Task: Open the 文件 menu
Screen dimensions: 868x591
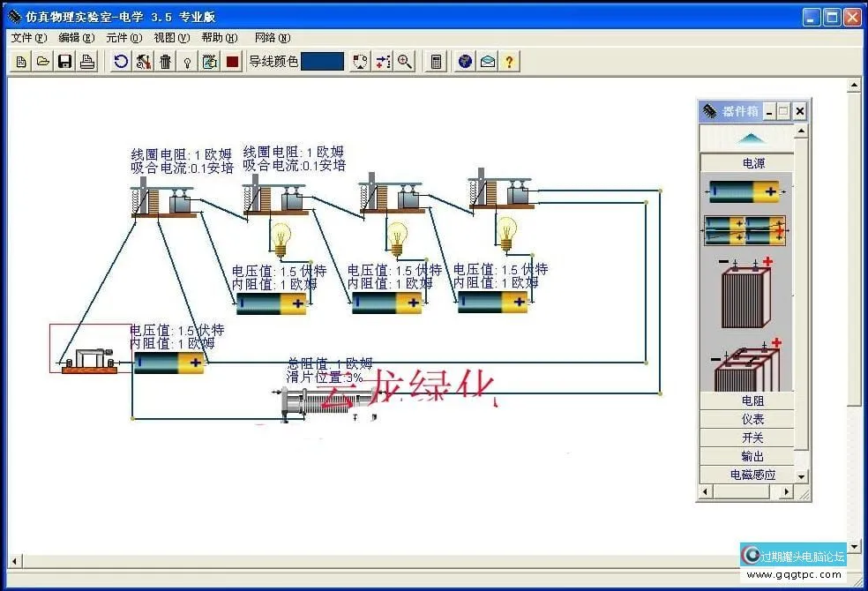Action: point(28,38)
